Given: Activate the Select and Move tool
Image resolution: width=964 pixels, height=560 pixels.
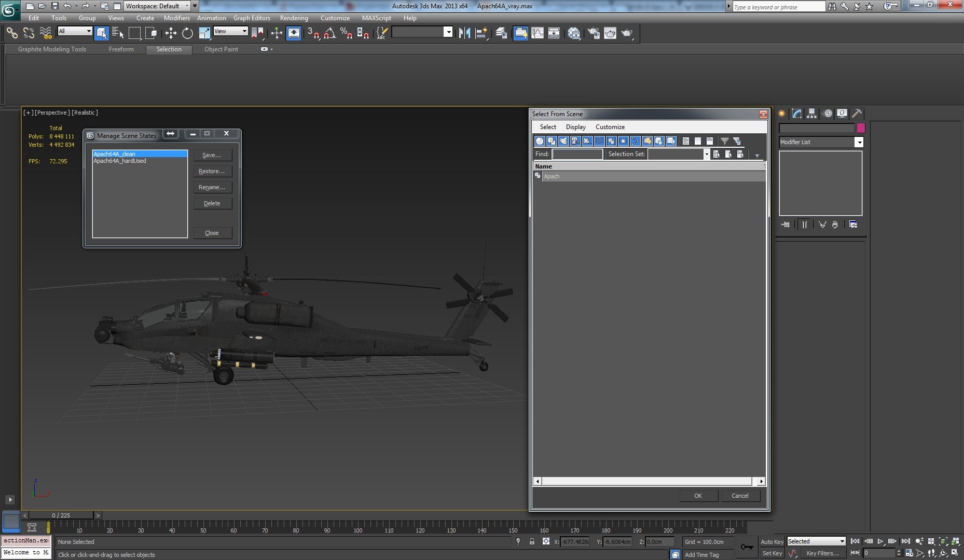Looking at the screenshot, I should [171, 33].
